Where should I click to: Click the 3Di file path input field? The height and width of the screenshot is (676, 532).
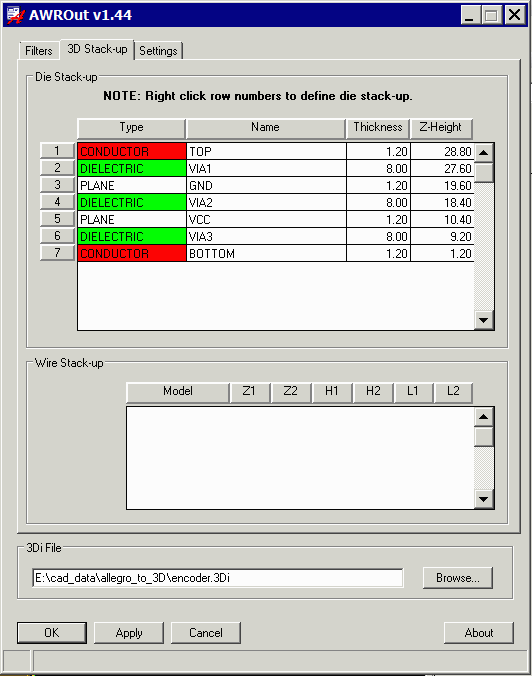(218, 578)
